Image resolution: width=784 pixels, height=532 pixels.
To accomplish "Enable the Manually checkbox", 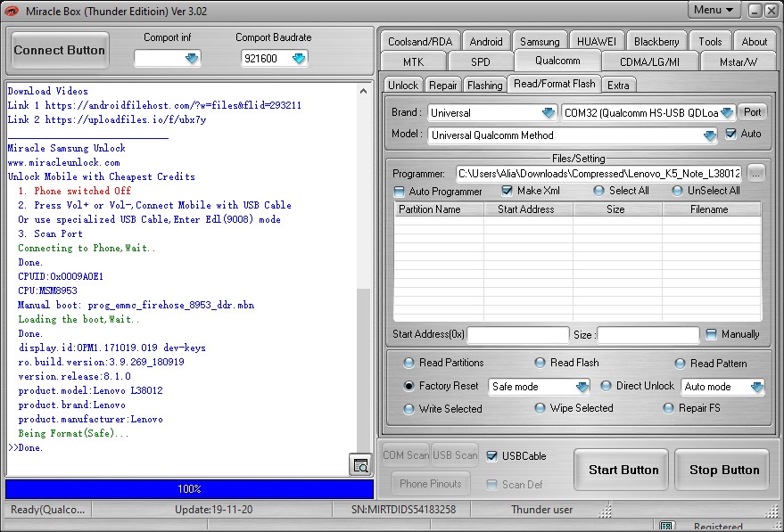I will tap(711, 334).
